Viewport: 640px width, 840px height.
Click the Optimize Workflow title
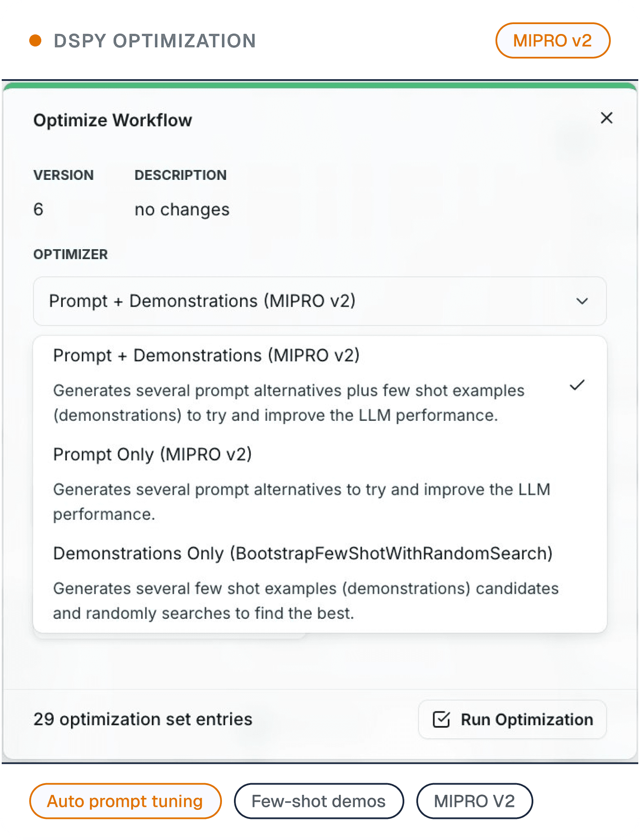pyautogui.click(x=113, y=120)
